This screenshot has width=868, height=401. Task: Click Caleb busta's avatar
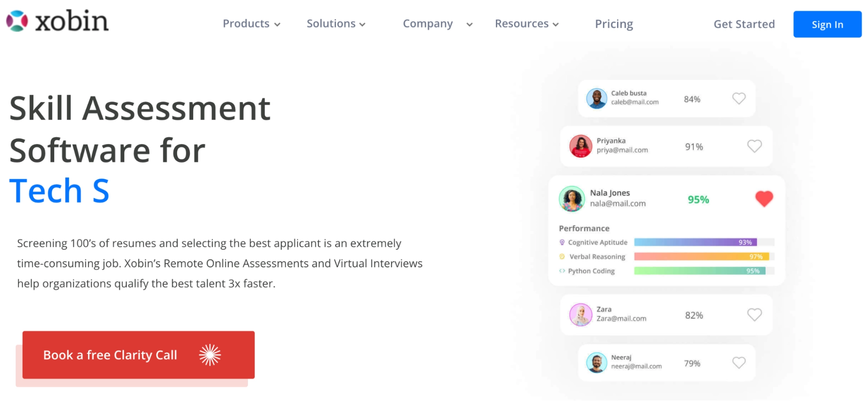tap(597, 99)
